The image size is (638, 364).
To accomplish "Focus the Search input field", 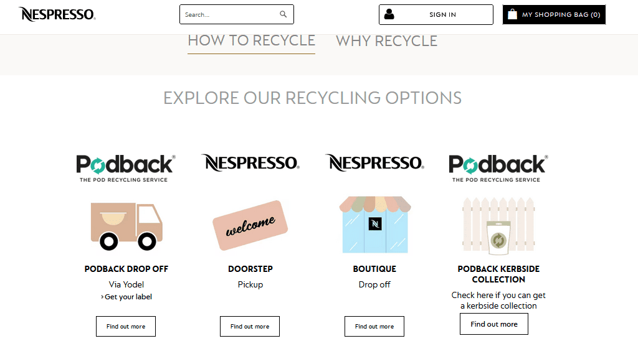I will (x=231, y=15).
